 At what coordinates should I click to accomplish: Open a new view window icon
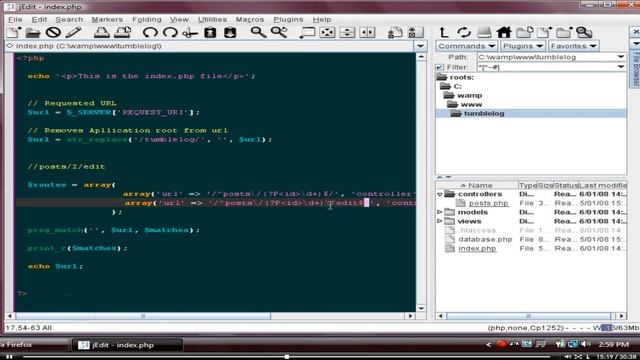click(307, 32)
